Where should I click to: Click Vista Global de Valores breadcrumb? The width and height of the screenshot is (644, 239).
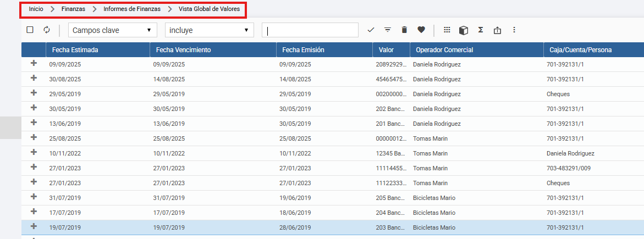209,9
